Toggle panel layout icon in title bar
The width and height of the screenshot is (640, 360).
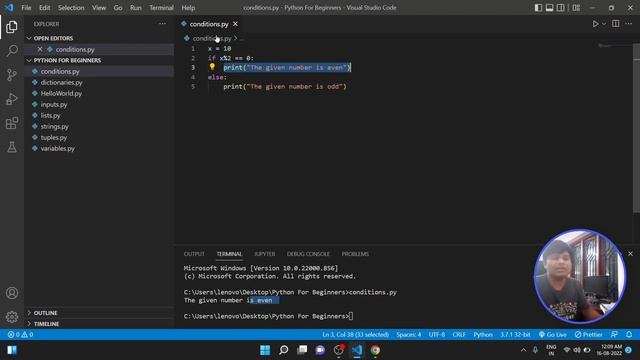549,8
